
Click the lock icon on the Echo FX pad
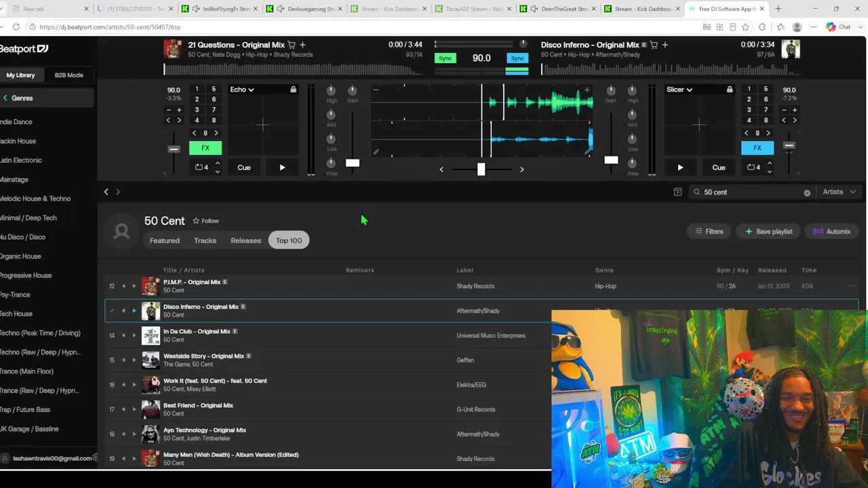pos(293,89)
